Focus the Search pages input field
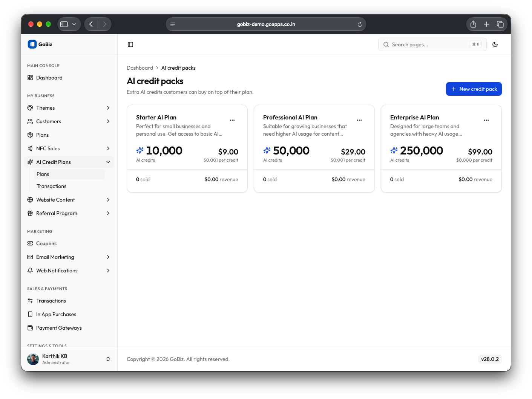 [432, 44]
